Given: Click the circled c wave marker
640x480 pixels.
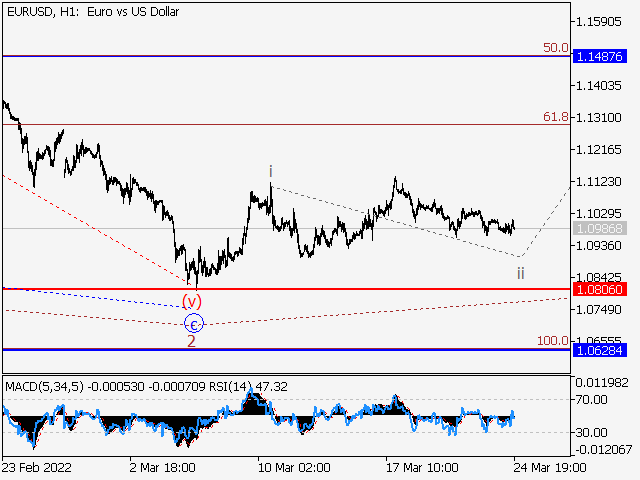Looking at the screenshot, I should 194,323.
